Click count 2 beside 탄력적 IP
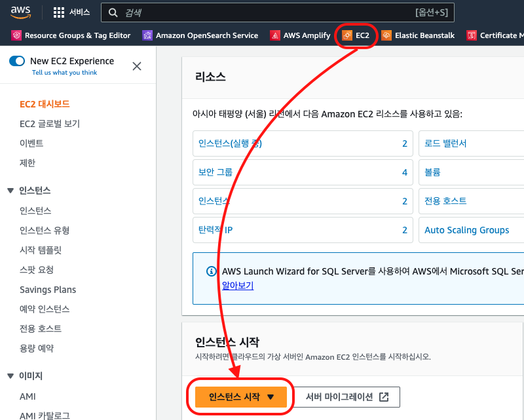The height and width of the screenshot is (420, 524). (x=405, y=230)
